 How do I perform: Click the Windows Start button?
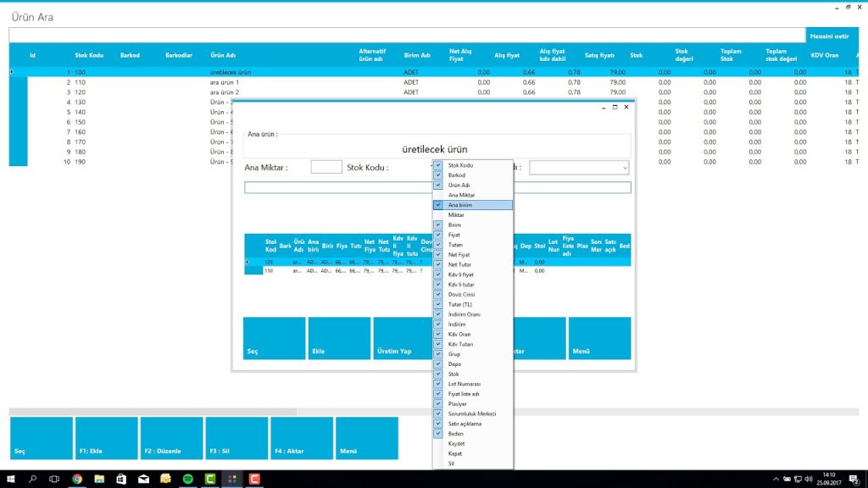click(x=11, y=480)
